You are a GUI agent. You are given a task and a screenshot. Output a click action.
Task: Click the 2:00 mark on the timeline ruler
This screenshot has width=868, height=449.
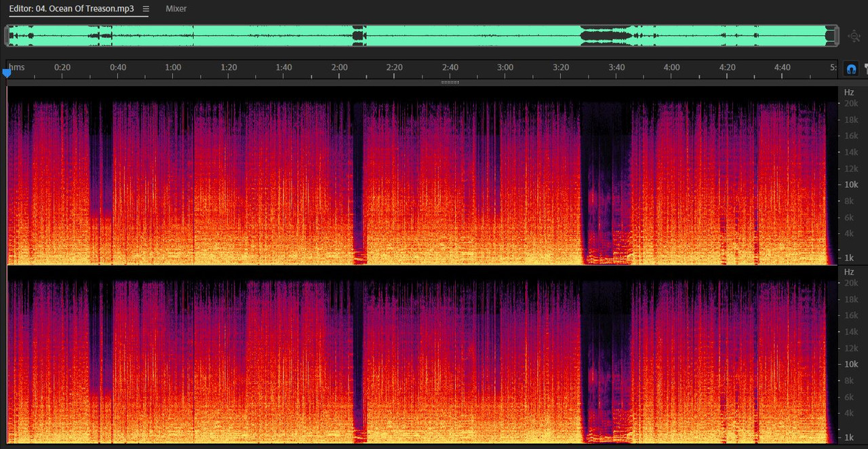pyautogui.click(x=339, y=67)
